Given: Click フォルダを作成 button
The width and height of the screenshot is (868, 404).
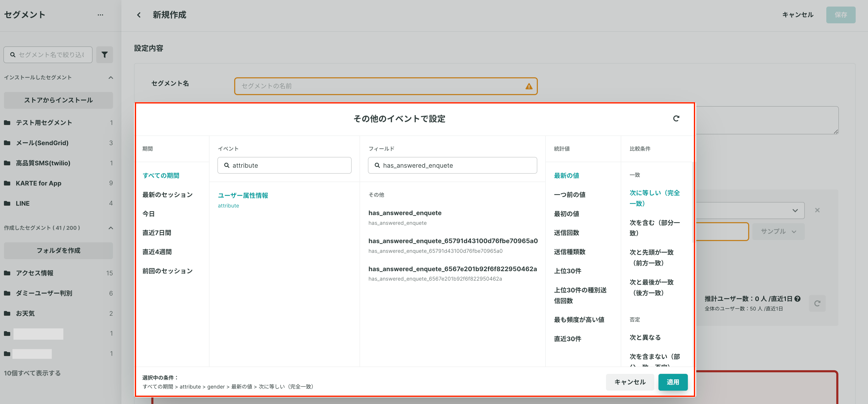Looking at the screenshot, I should (58, 250).
